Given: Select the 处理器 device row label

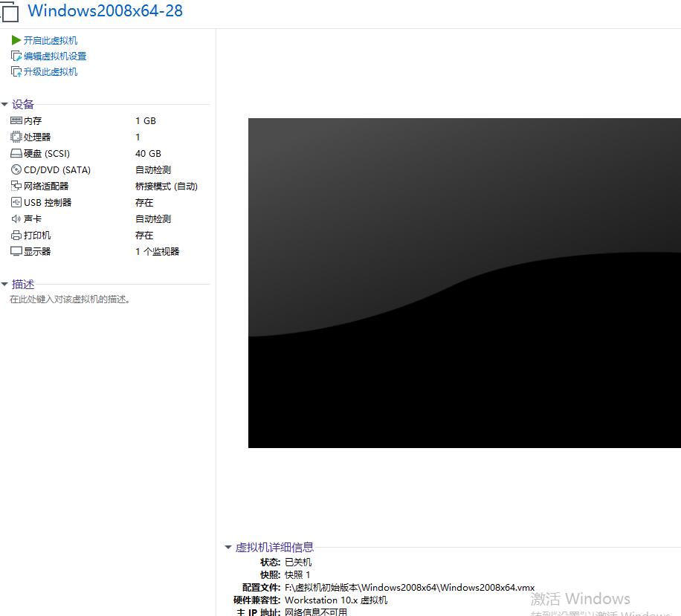Looking at the screenshot, I should tap(37, 137).
